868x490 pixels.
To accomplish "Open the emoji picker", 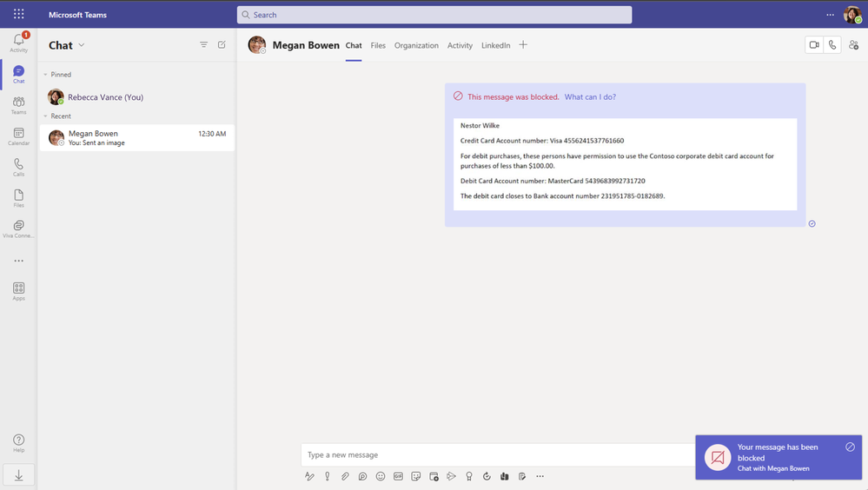I will (381, 476).
